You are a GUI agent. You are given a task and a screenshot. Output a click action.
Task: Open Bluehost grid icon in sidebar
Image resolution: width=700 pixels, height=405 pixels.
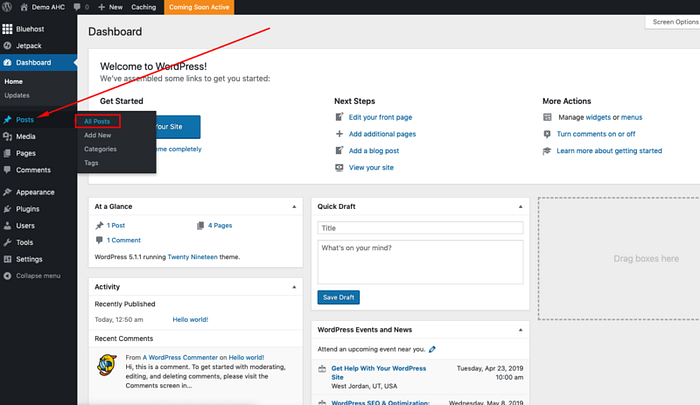[7, 29]
